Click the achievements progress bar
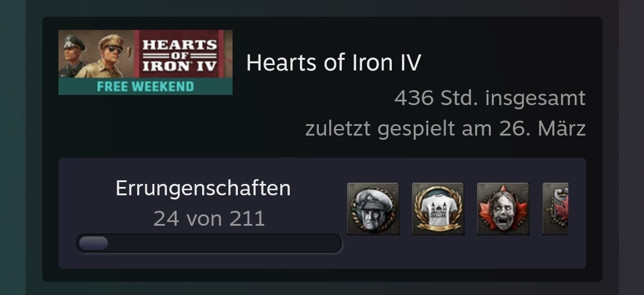The width and height of the screenshot is (644, 295). click(x=209, y=243)
